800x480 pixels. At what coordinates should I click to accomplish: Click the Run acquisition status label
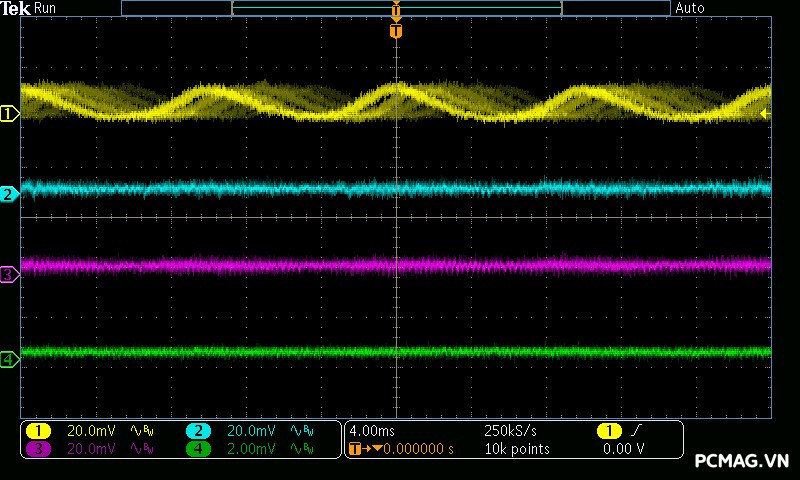46,8
